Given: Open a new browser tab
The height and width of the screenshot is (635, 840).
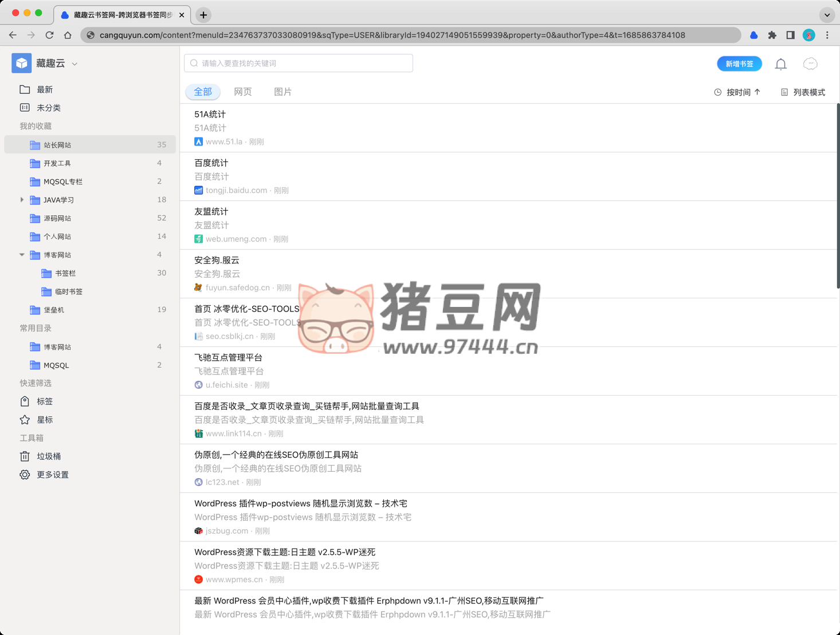Looking at the screenshot, I should (203, 15).
